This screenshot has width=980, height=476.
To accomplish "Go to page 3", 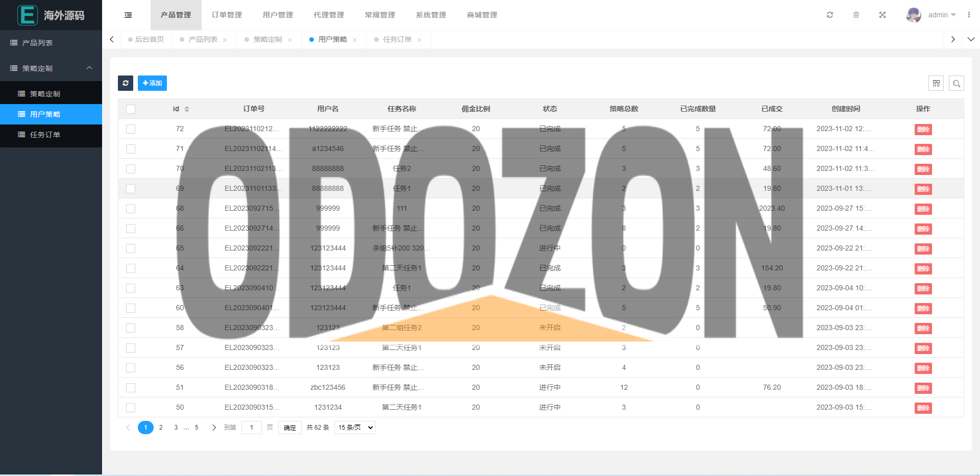I will [x=176, y=428].
